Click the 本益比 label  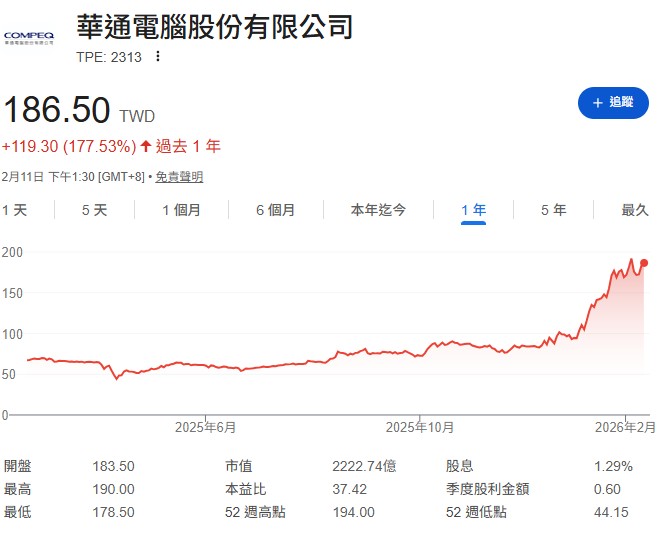(x=246, y=489)
